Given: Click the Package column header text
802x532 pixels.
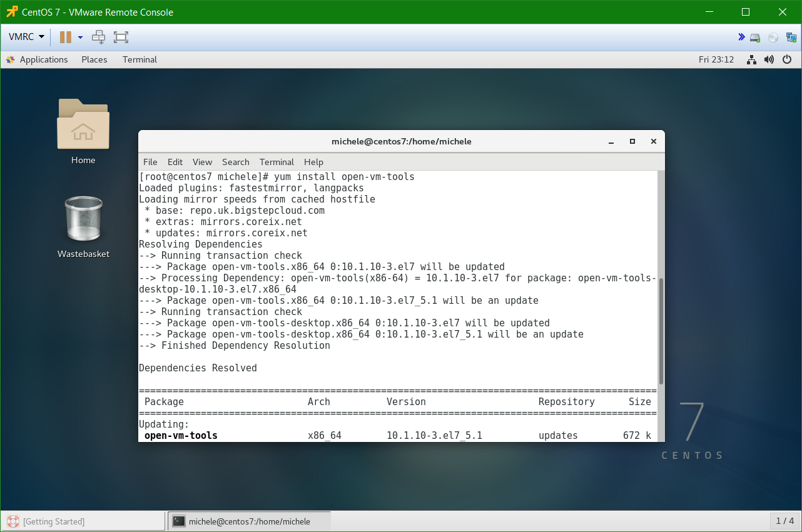Looking at the screenshot, I should tap(164, 402).
